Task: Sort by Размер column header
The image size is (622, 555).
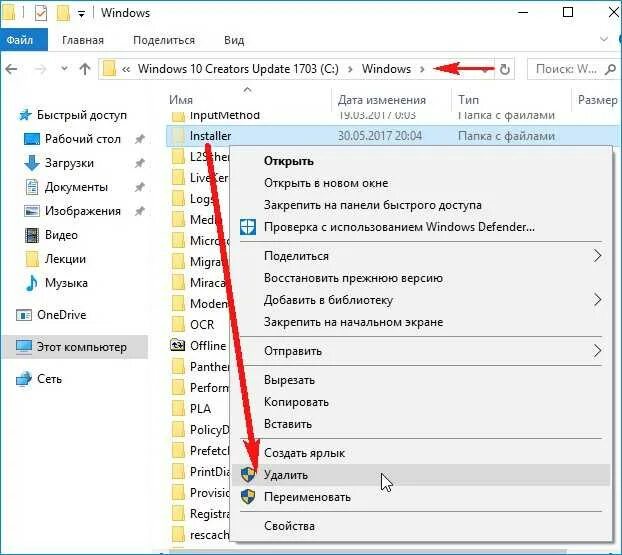Action: click(x=597, y=100)
